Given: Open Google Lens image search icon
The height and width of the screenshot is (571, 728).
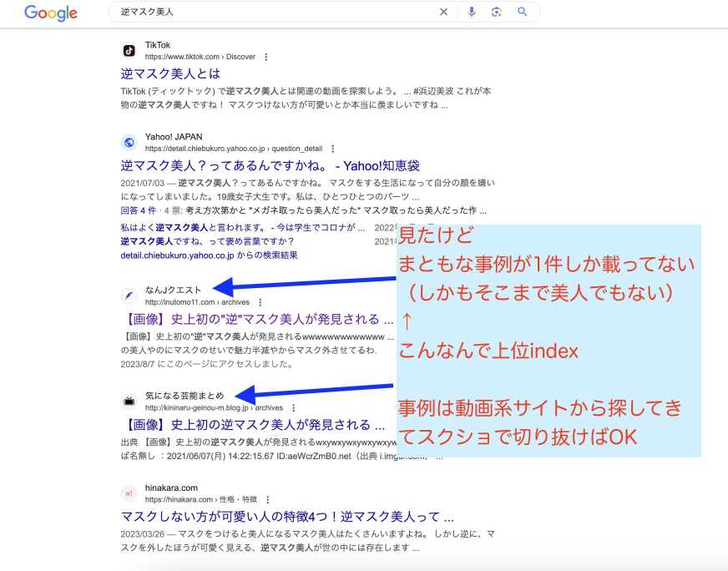Looking at the screenshot, I should (x=496, y=12).
